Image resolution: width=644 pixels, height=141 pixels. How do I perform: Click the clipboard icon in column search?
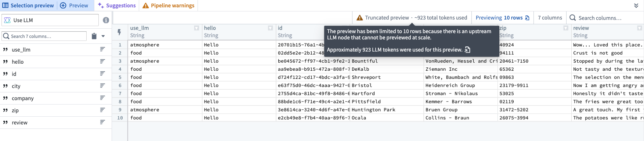94,36
